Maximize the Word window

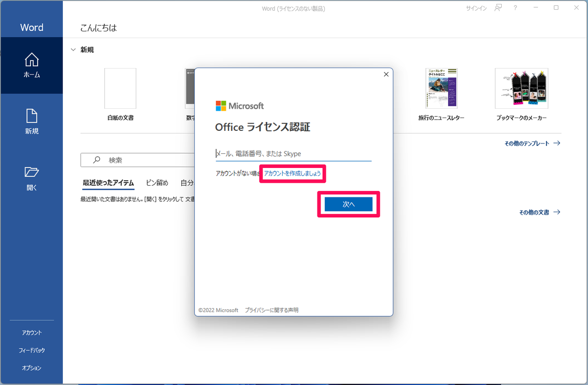[x=556, y=8]
